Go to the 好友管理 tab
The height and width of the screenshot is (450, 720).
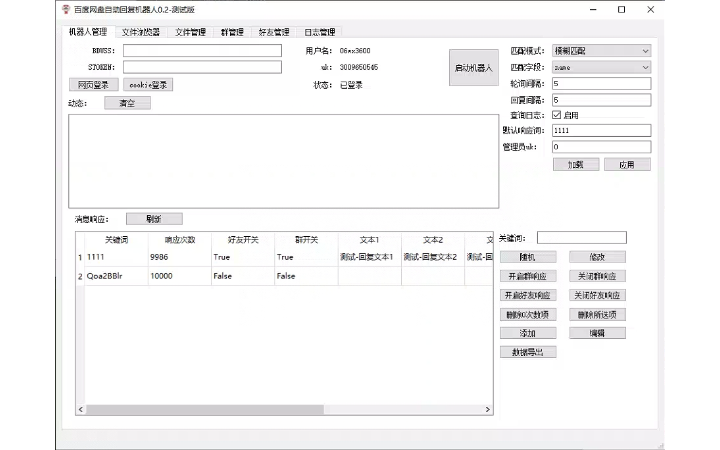[x=273, y=32]
